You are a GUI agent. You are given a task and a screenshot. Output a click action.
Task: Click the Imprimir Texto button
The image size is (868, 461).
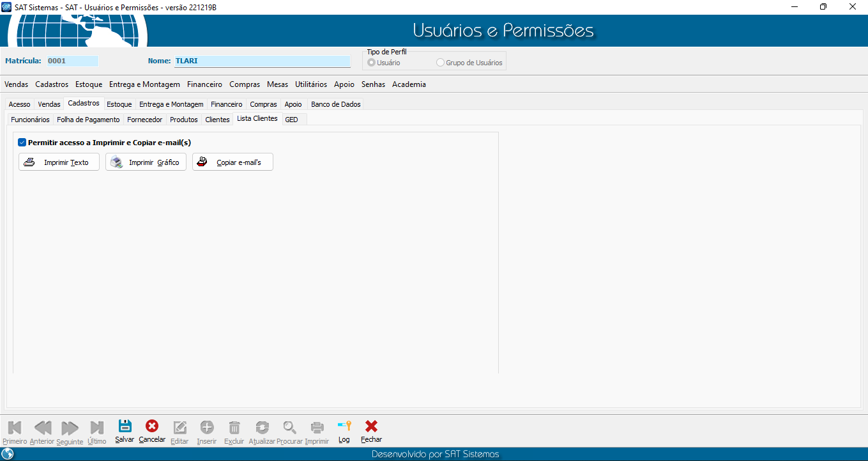pos(59,162)
